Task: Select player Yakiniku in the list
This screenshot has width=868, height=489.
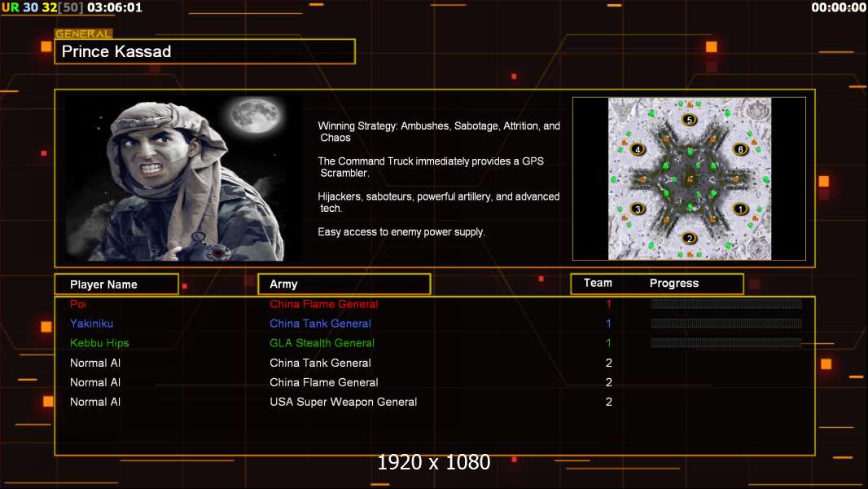Action: point(91,324)
